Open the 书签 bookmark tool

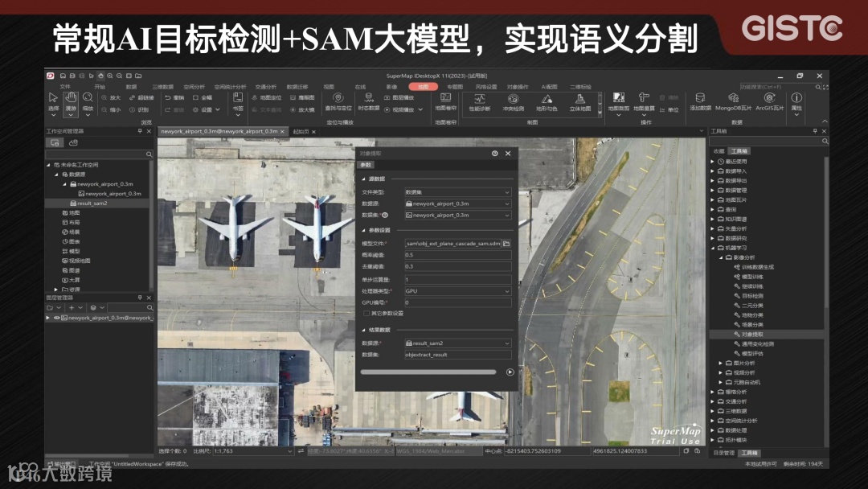click(238, 102)
